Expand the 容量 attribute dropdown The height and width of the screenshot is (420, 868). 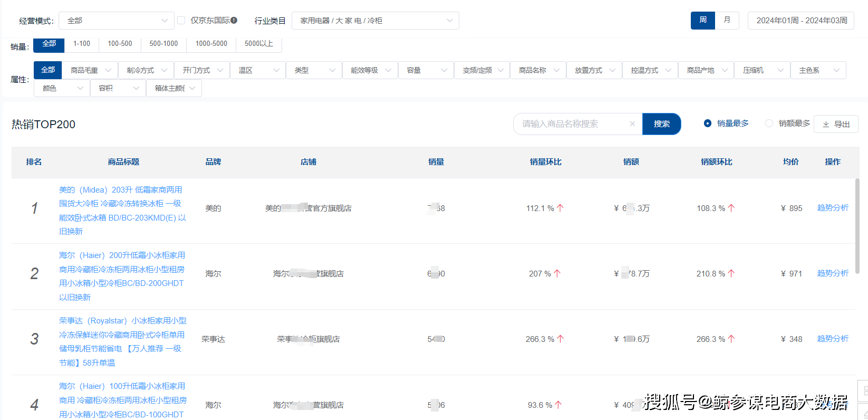[426, 70]
